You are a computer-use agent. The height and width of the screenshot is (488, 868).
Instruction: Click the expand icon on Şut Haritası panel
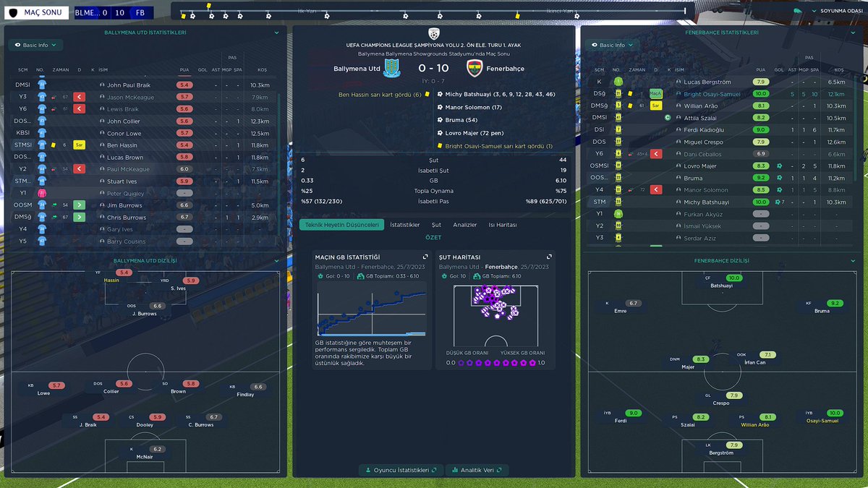[550, 257]
